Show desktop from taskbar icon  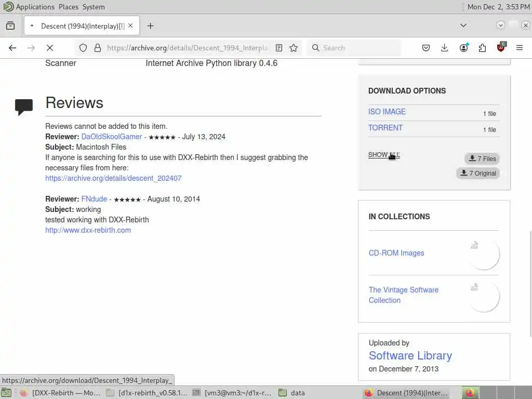tap(6, 393)
